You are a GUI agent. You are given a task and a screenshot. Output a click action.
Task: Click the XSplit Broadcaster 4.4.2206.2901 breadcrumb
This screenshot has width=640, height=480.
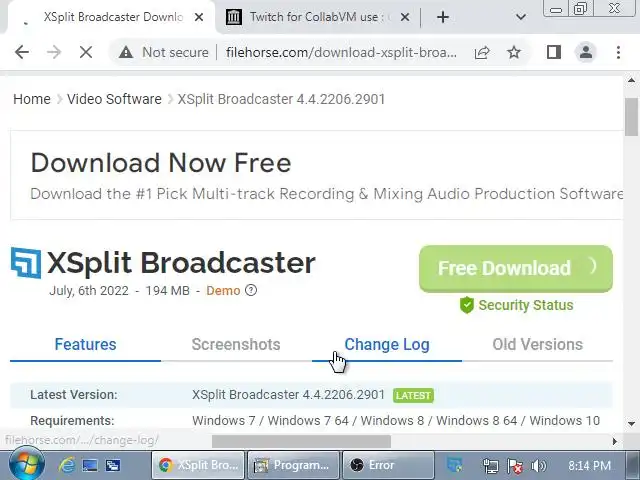[281, 99]
